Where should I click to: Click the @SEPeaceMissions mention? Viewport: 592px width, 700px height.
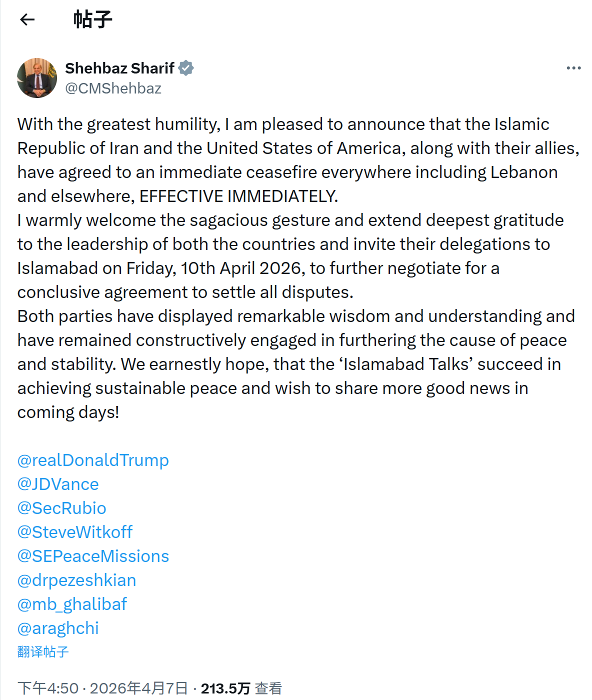tap(93, 556)
